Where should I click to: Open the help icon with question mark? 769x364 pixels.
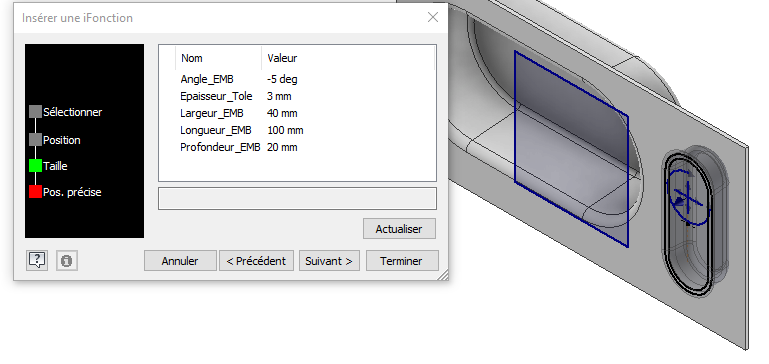click(37, 260)
